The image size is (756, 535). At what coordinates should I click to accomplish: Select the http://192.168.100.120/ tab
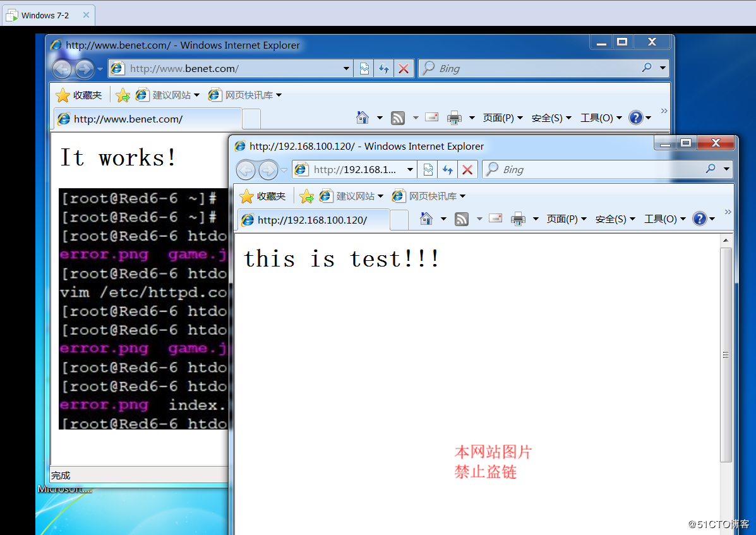313,220
